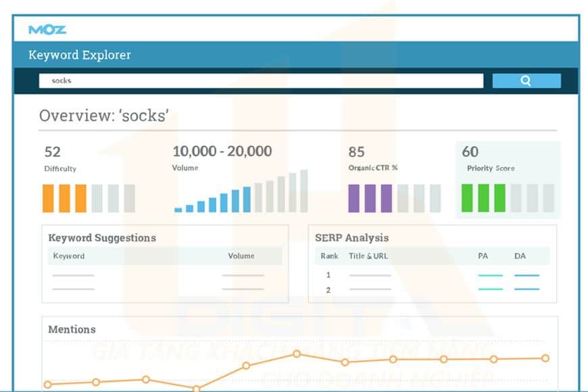Click the "Overview: 'socks'" heading

[104, 116]
